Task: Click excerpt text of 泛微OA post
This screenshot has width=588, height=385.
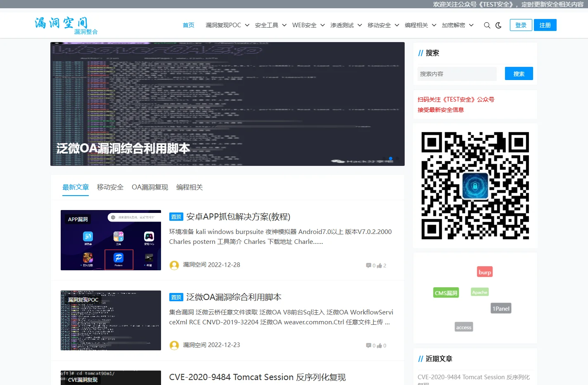Action: point(281,317)
